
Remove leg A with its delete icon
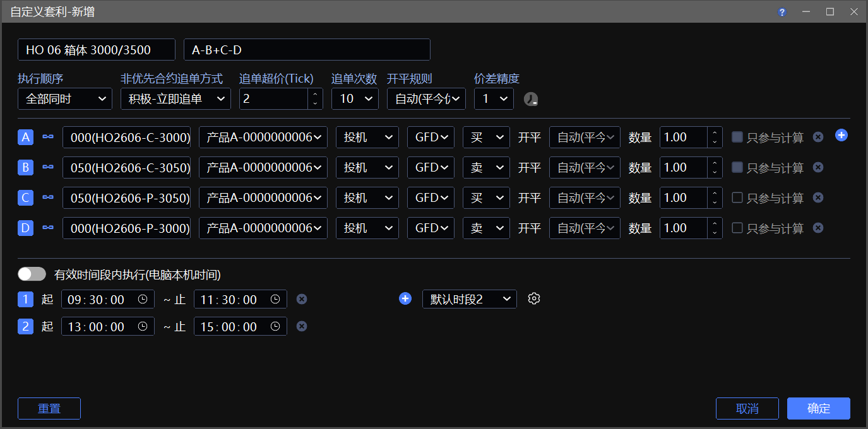coord(818,137)
